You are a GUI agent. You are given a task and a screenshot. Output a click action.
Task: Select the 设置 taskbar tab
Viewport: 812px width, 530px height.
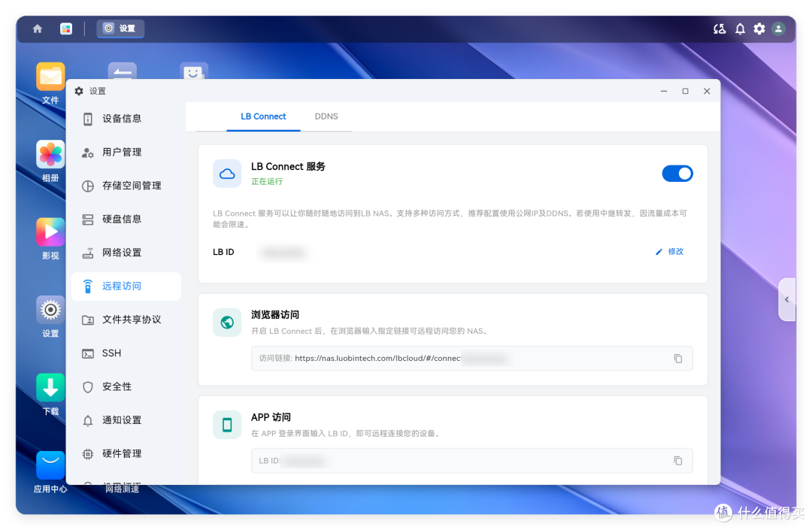[x=120, y=29]
